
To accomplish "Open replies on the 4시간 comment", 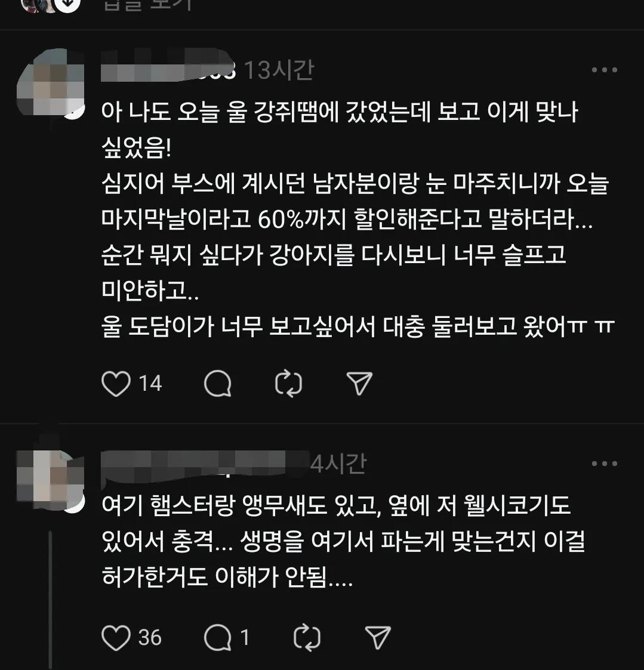I will click(218, 638).
